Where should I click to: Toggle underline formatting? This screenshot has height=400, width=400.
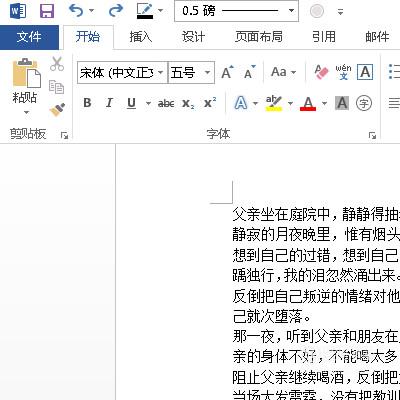(x=132, y=103)
